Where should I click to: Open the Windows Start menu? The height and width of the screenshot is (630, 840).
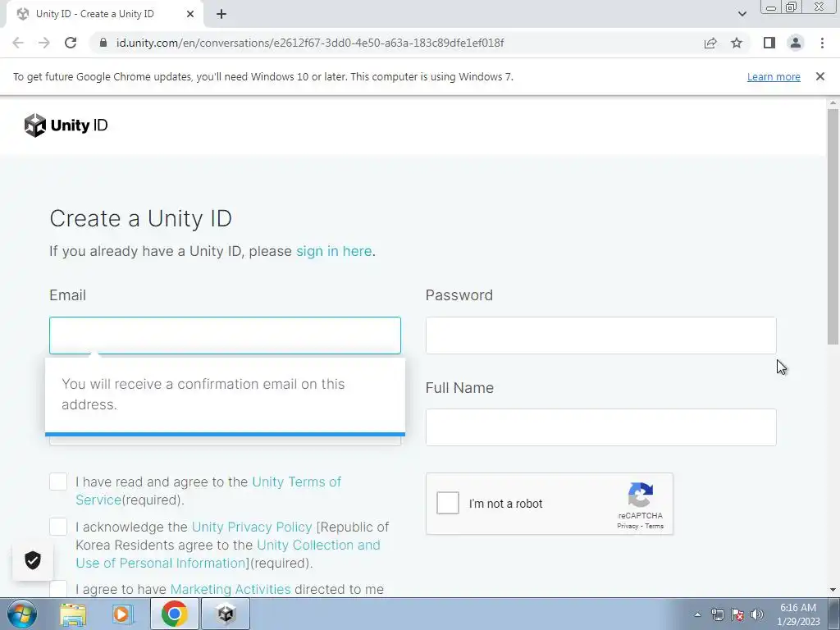click(x=22, y=614)
